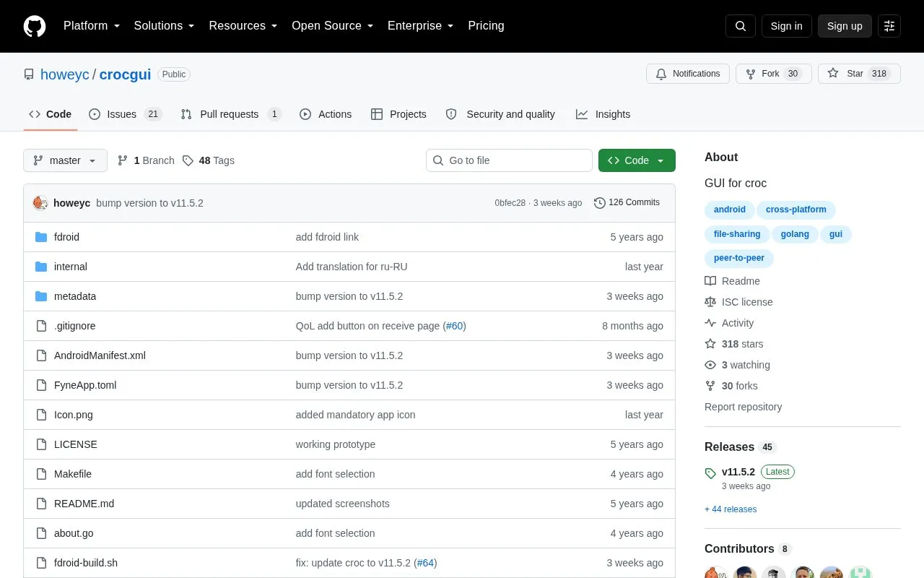Click the file icon beside .gitignore
Image resolution: width=924 pixels, height=578 pixels.
point(41,326)
